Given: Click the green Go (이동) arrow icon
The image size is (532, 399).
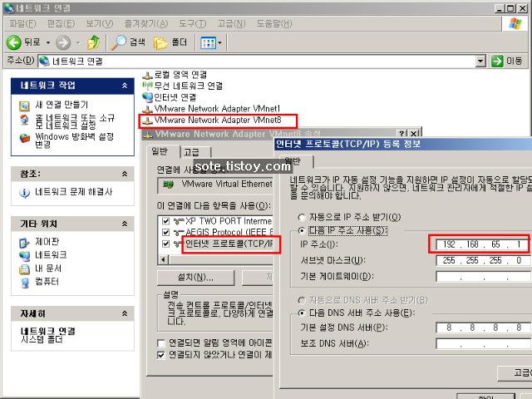Looking at the screenshot, I should coord(497,61).
